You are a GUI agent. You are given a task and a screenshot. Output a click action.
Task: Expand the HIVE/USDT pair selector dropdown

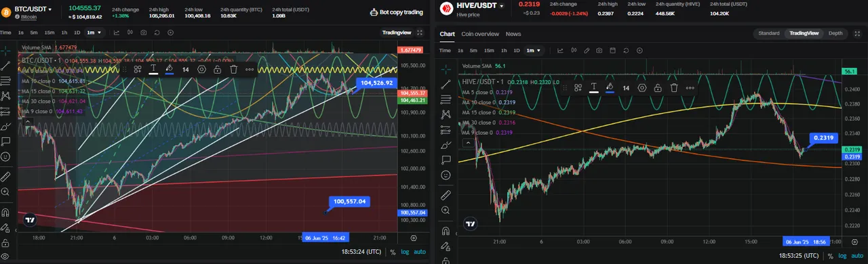(x=502, y=5)
